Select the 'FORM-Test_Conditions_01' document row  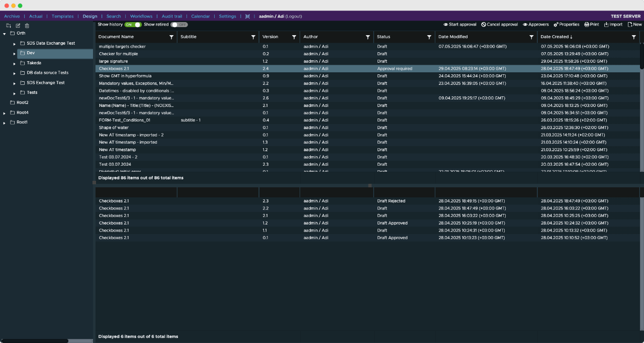pos(367,120)
